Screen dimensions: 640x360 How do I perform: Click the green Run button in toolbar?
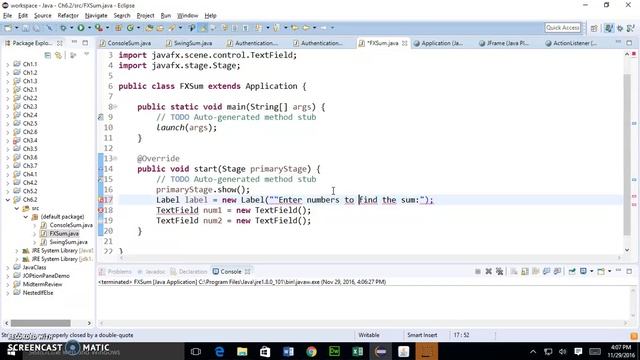81,28
